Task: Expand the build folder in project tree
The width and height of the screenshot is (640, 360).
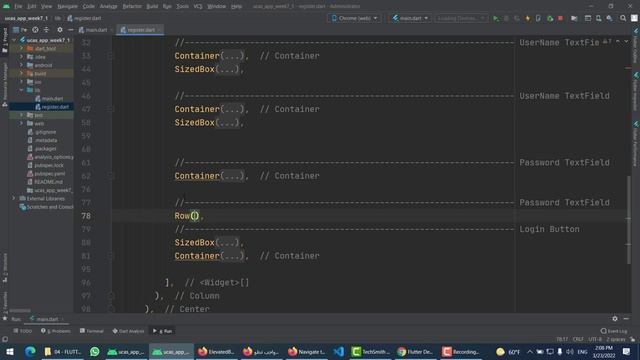Action: click(x=22, y=73)
